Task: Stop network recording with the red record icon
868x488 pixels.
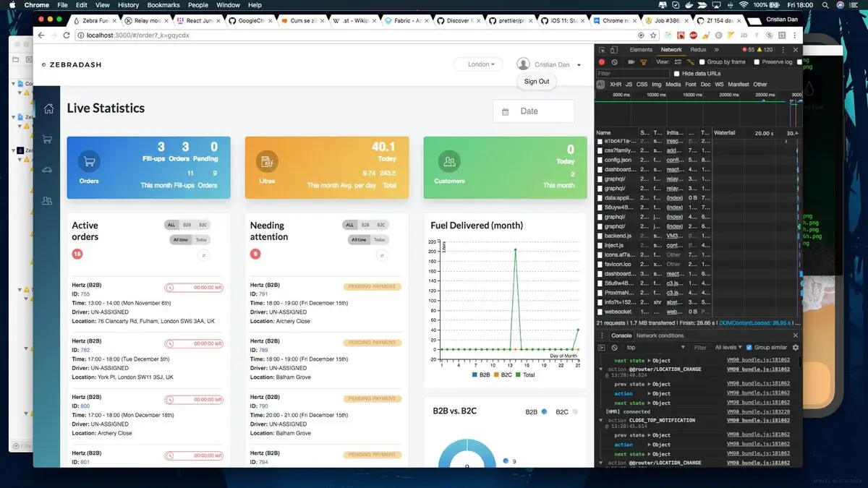Action: [x=602, y=61]
